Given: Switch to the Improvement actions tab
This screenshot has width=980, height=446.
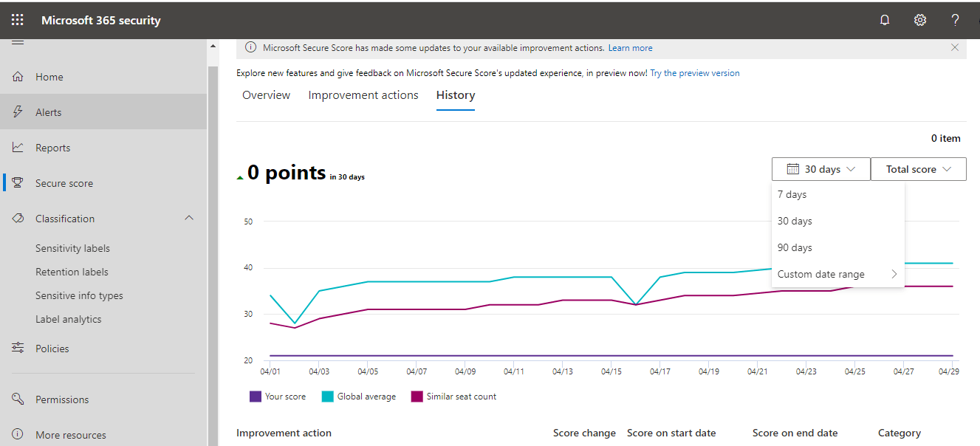Looking at the screenshot, I should 363,95.
